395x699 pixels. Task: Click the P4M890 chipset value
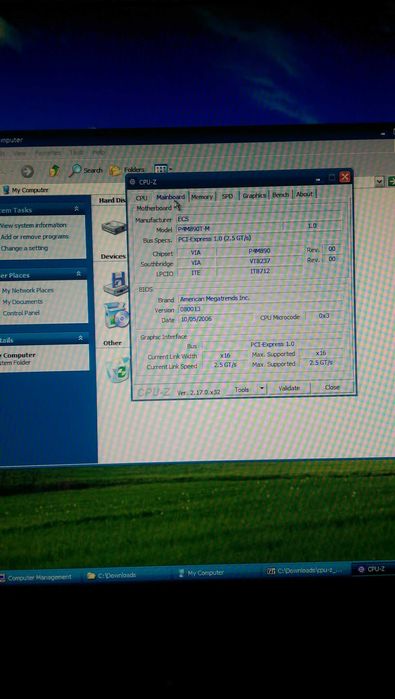pos(259,251)
